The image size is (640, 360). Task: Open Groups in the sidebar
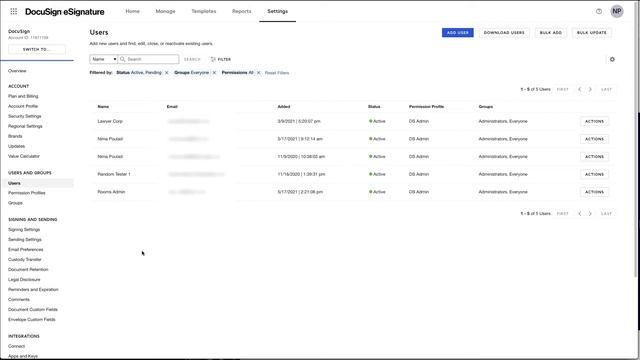point(16,203)
